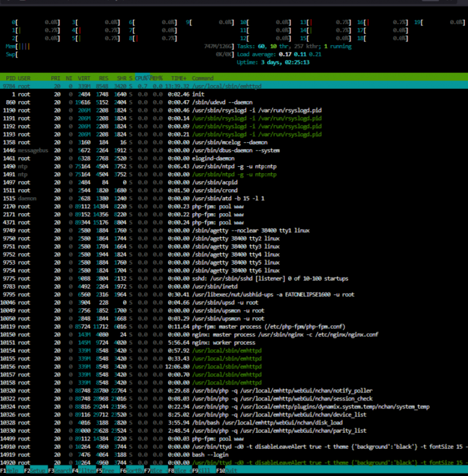Viewport: 468px width, 476px height.
Task: Sort by the MEM% column header
Action: click(x=157, y=78)
